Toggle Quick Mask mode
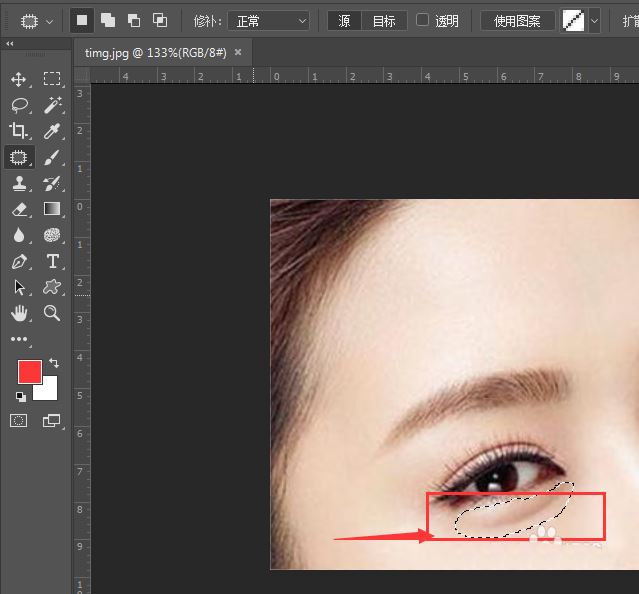Image resolution: width=639 pixels, height=594 pixels. [19, 420]
